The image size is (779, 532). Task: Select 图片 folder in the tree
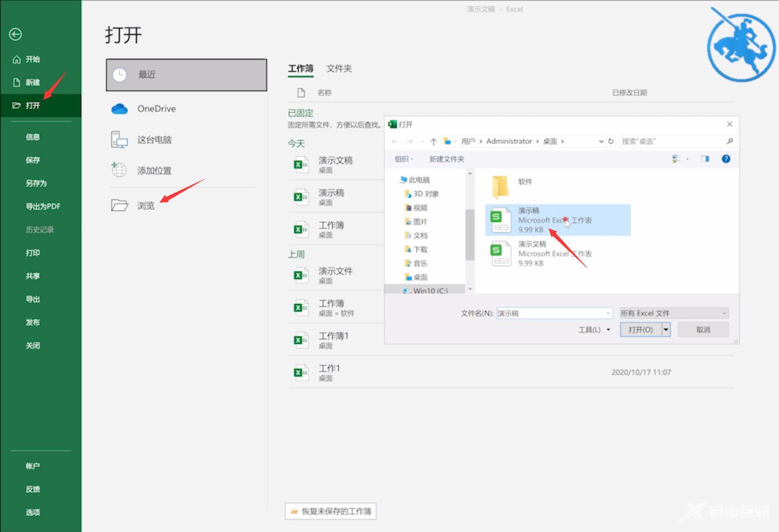pos(416,222)
